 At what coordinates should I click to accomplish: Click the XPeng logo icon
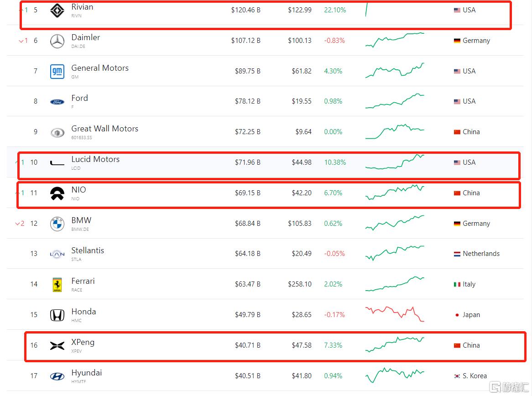coord(57,346)
